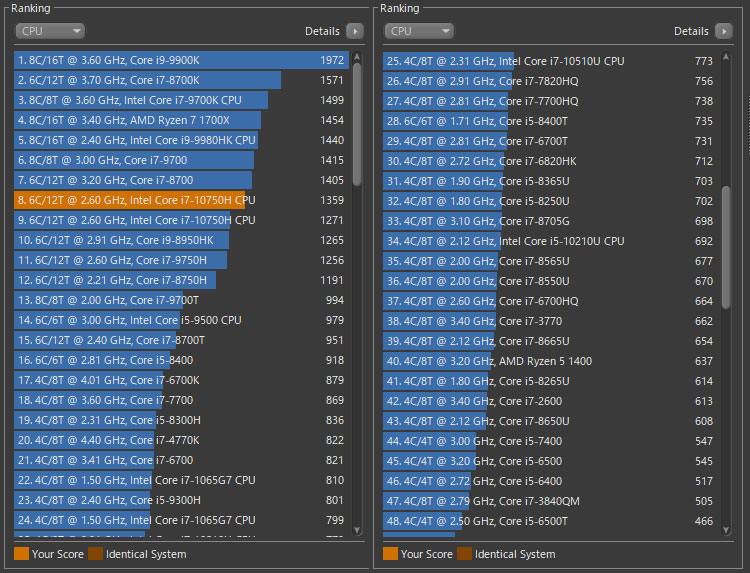Select the Core i7-8700K row
Viewport: 750px width, 573px height.
pyautogui.click(x=182, y=80)
